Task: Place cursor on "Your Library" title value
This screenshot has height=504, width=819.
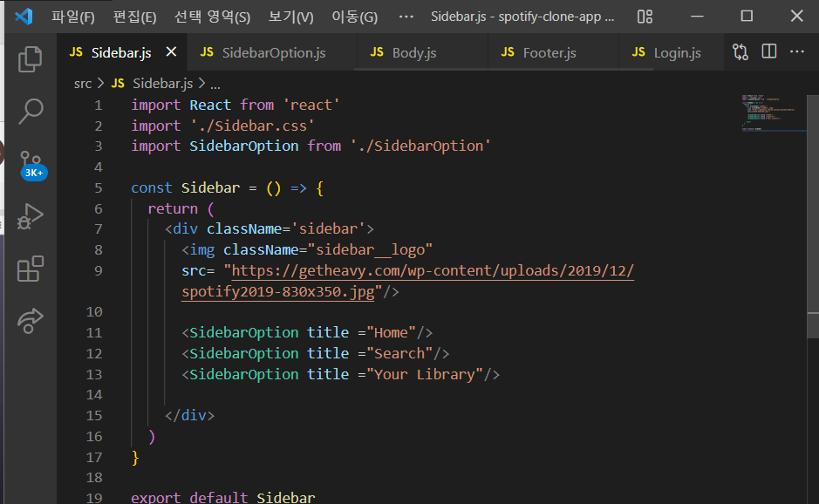Action: 425,374
